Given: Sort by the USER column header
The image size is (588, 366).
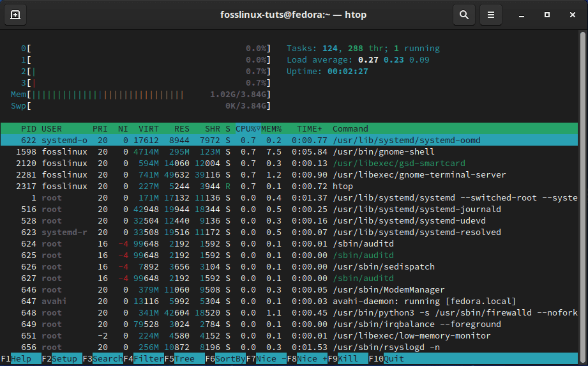Looking at the screenshot, I should click(x=52, y=129).
